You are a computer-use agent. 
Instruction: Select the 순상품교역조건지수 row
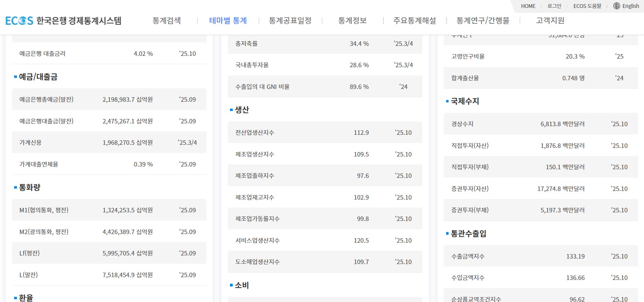(x=541, y=296)
